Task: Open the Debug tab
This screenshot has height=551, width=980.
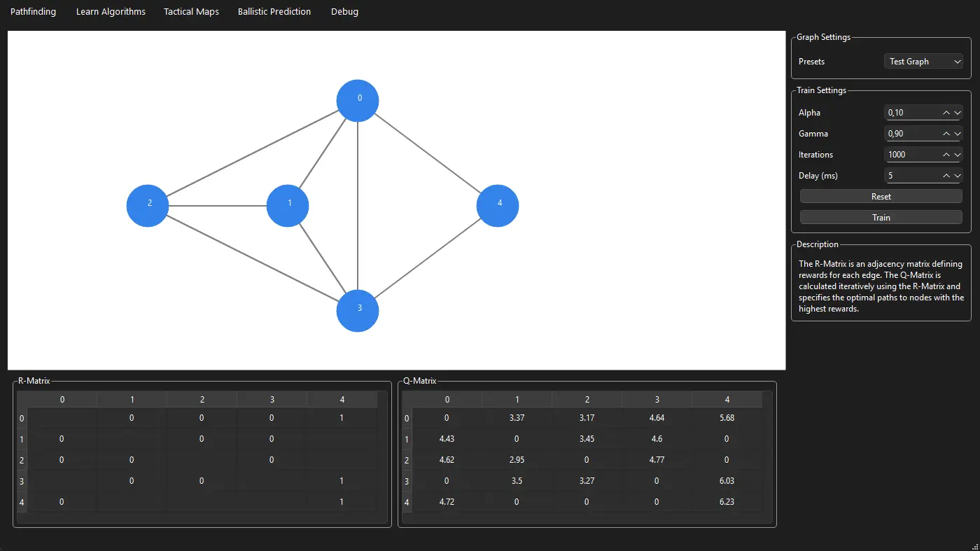Action: tap(344, 12)
